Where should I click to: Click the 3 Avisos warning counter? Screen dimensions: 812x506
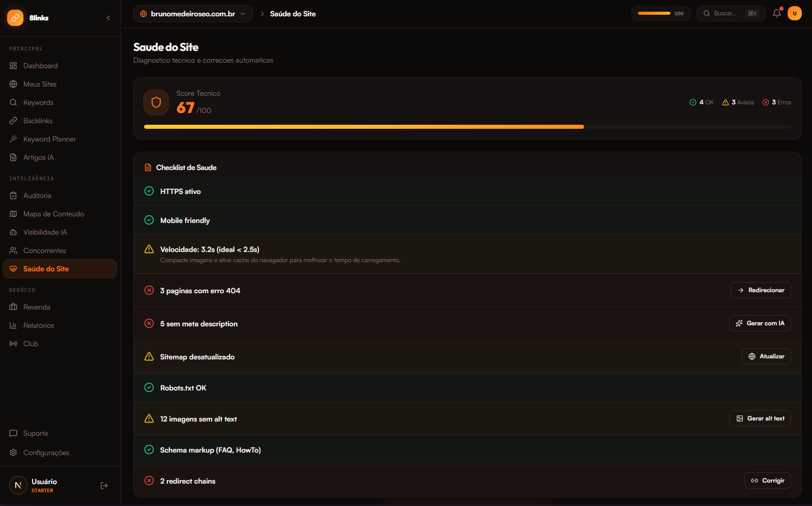click(738, 102)
